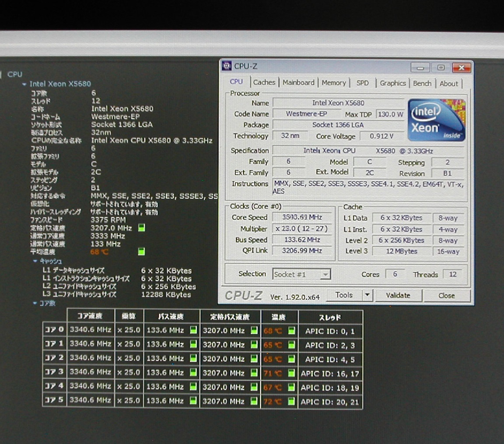504x444 pixels.
Task: Click the Level 3 cache value 12 MBytes
Action: (402, 251)
